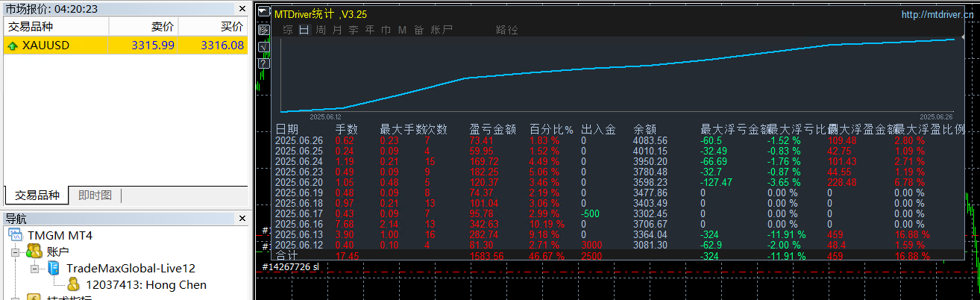Viewport: 980px width, 300px height.
Task: Click the TradeMaxGlobal-Live12 server icon
Action: (x=54, y=268)
